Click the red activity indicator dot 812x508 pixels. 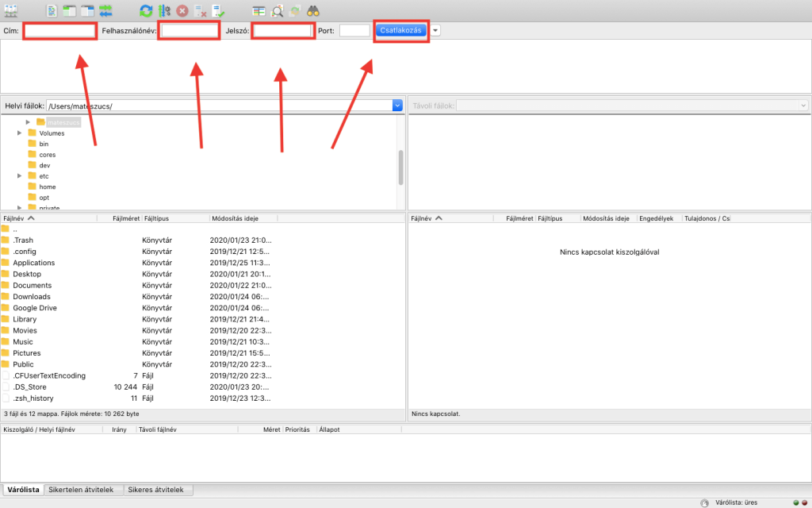pos(804,502)
